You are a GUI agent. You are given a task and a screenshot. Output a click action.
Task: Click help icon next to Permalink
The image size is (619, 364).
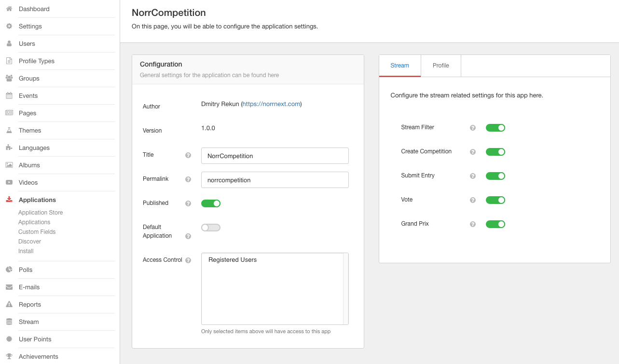click(188, 179)
